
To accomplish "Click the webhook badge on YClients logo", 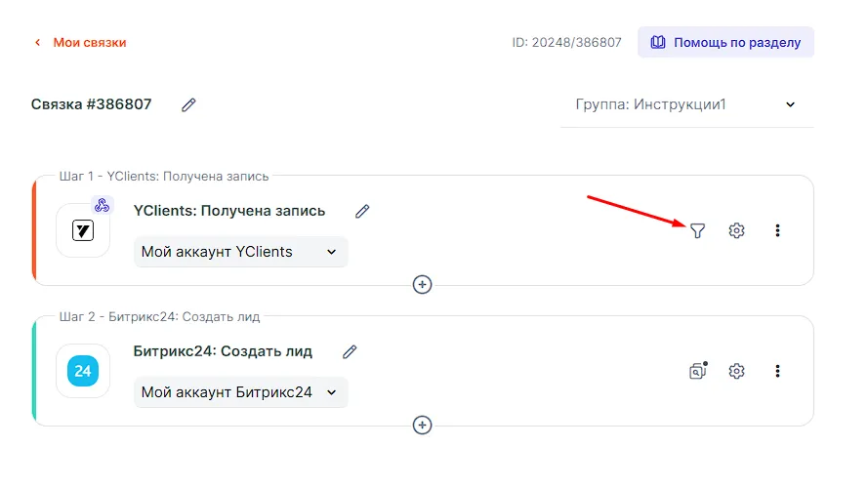I will tap(103, 206).
